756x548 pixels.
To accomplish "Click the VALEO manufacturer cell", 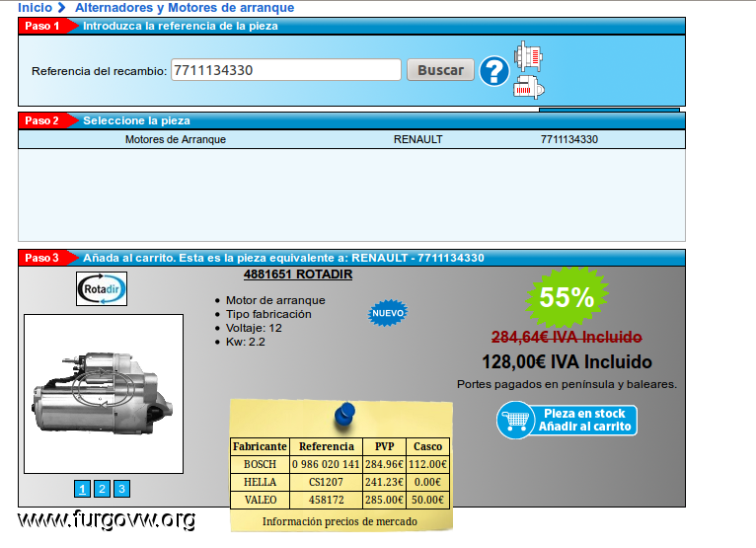I will click(x=260, y=500).
